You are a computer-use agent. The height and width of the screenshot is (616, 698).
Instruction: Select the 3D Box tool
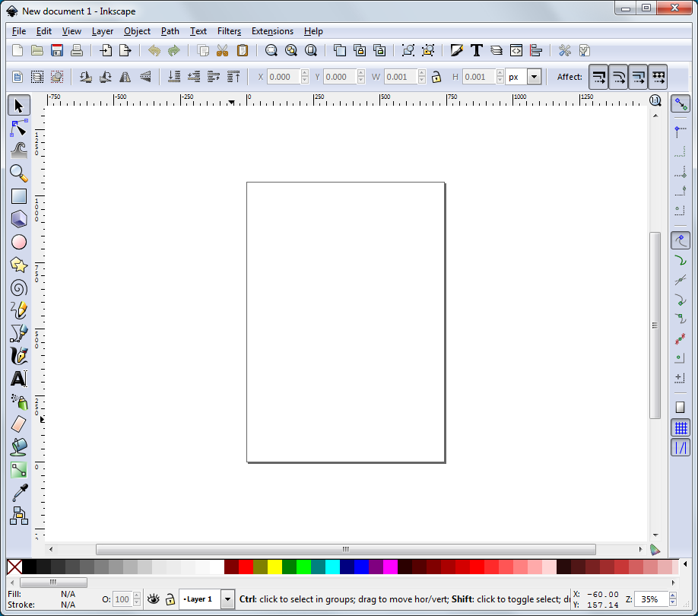point(19,219)
